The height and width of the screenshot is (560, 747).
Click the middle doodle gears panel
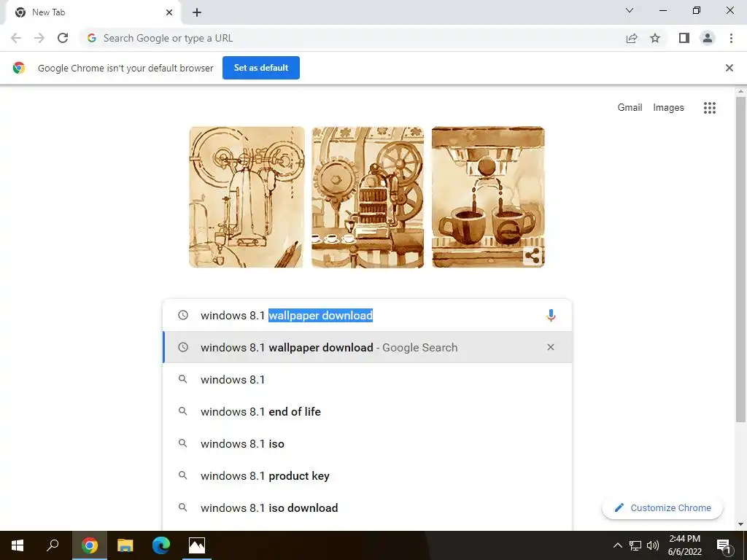[x=368, y=197]
